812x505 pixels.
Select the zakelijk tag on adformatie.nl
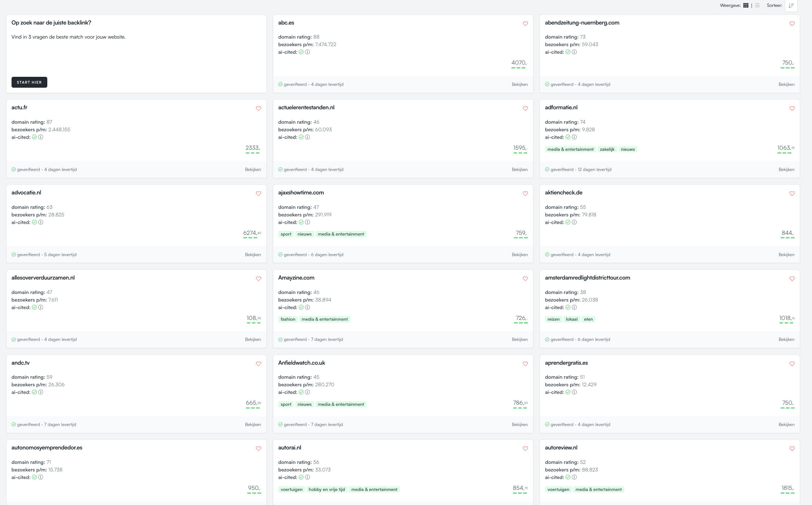click(x=607, y=149)
